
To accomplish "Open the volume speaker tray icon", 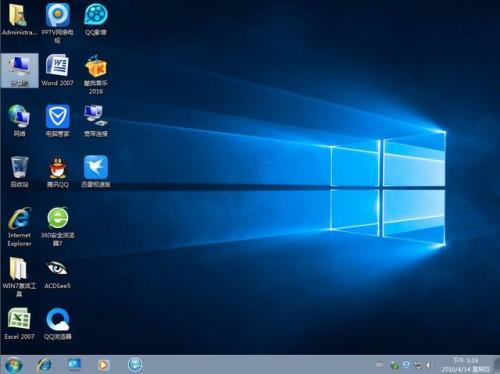I will [x=429, y=365].
